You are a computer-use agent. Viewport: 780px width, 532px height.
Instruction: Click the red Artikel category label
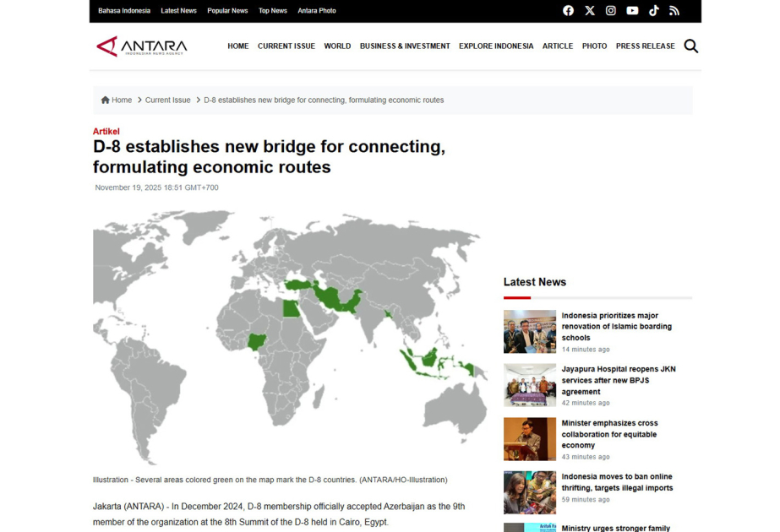106,131
